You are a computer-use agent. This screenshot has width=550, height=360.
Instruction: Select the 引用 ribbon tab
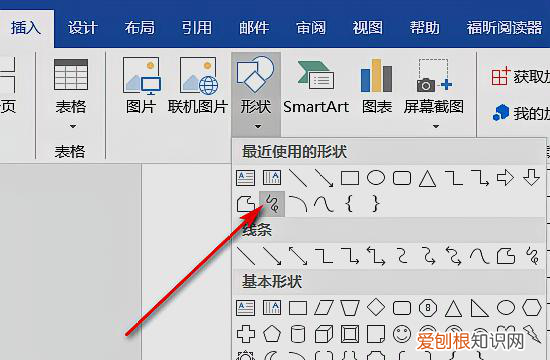click(x=197, y=27)
